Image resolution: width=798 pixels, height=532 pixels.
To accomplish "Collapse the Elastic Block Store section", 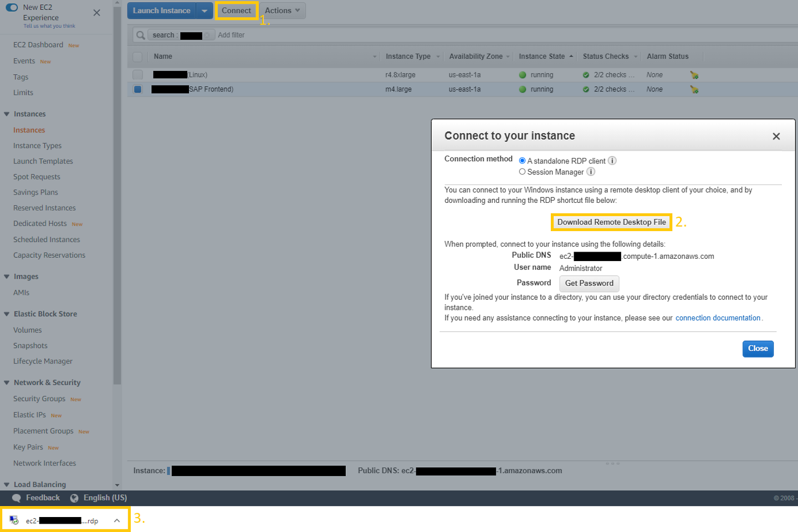I will click(x=7, y=314).
